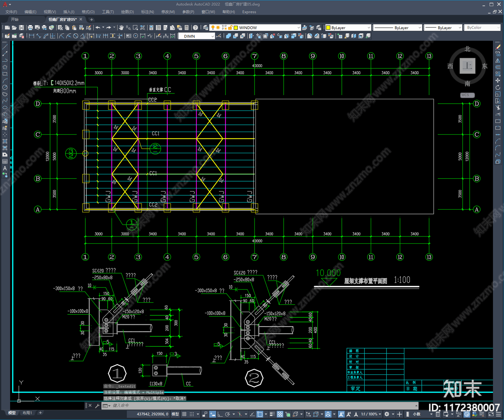
Task: Toggle annotation visibility in status bar
Action: pyautogui.click(x=341, y=414)
